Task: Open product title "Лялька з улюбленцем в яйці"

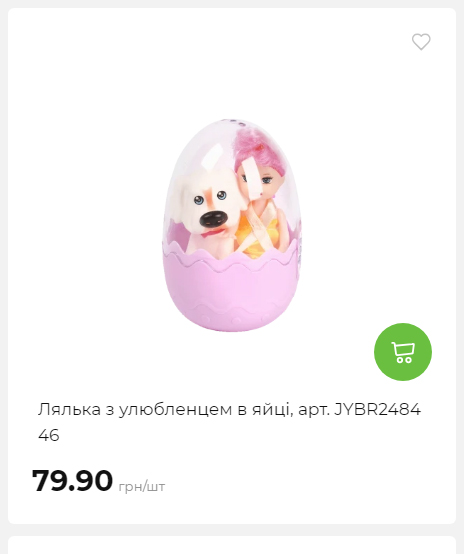Action: point(164,409)
